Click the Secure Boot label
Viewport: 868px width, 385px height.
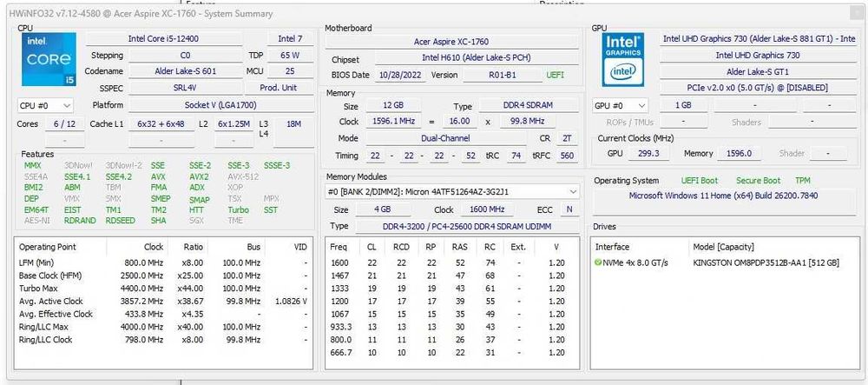pyautogui.click(x=758, y=181)
